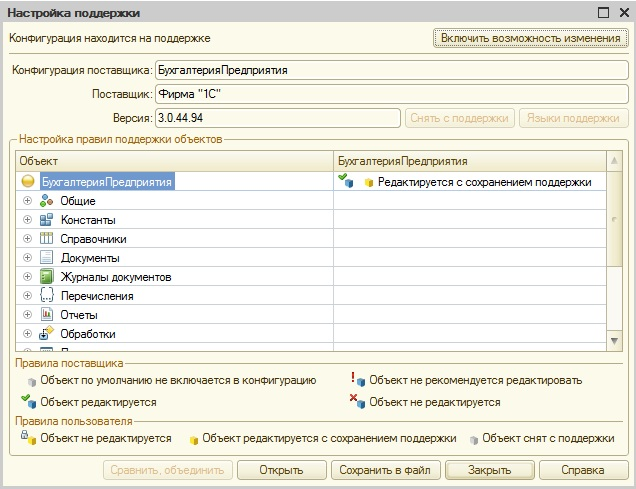Expand the Общие tree node

click(27, 201)
